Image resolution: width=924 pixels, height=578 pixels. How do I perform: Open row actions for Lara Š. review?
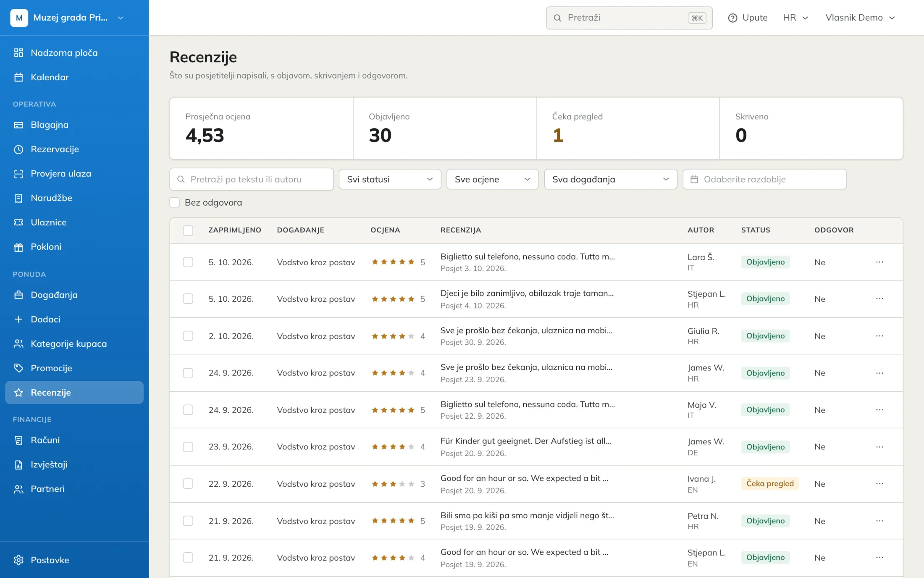click(879, 262)
